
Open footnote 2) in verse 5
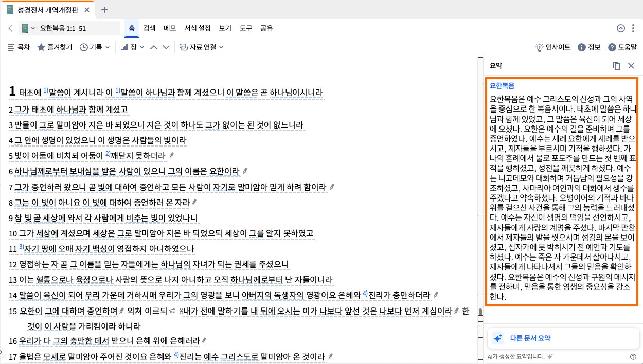tap(108, 153)
